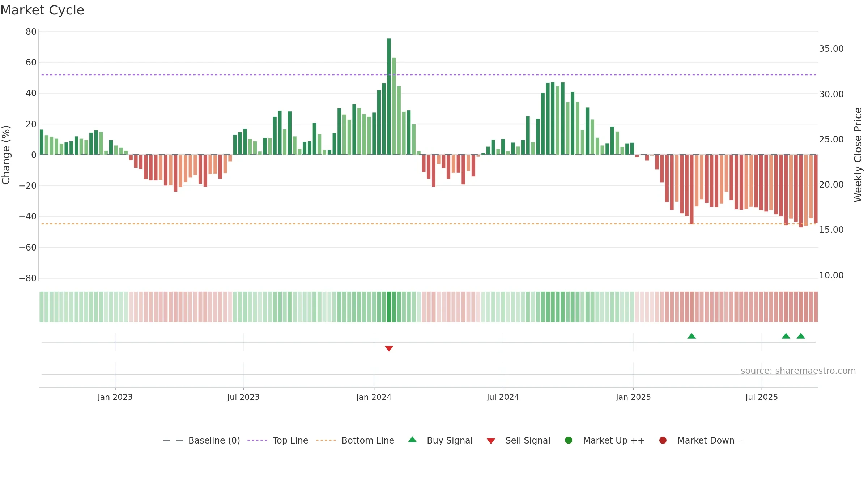Click the gray dashed Baseline legend swatch

coord(173,440)
